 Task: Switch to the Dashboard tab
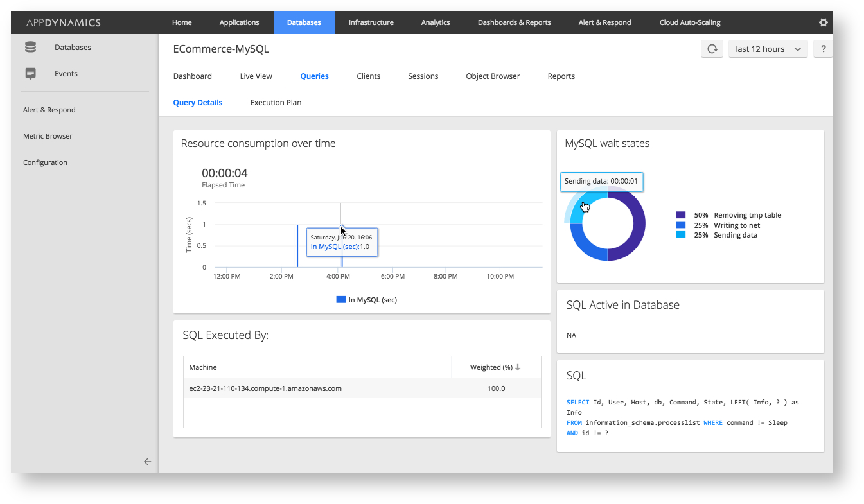[x=193, y=76]
